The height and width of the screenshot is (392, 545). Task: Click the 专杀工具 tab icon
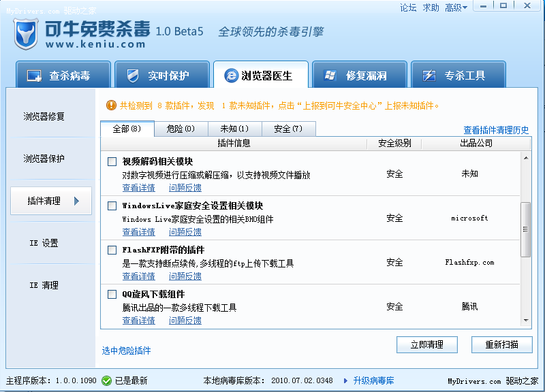tap(429, 76)
